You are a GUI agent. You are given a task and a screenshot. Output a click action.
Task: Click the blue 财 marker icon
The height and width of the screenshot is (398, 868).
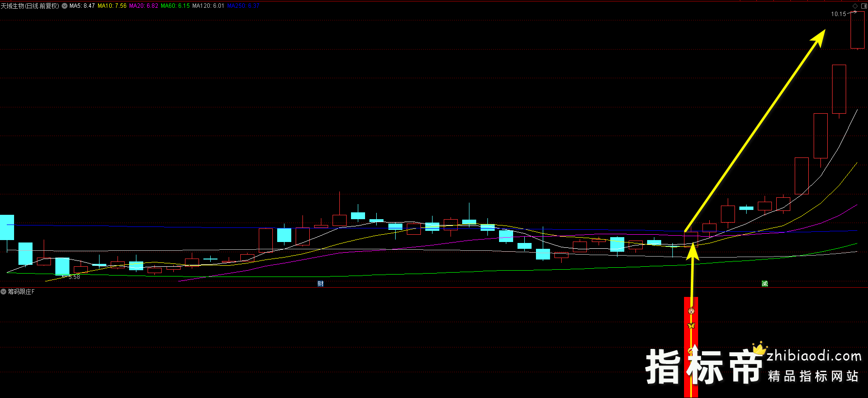pyautogui.click(x=320, y=284)
